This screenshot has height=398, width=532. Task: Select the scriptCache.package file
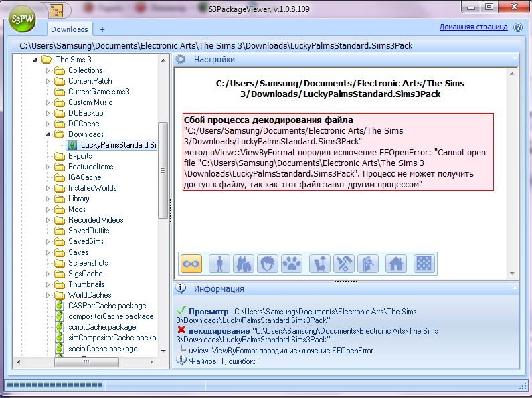102,327
